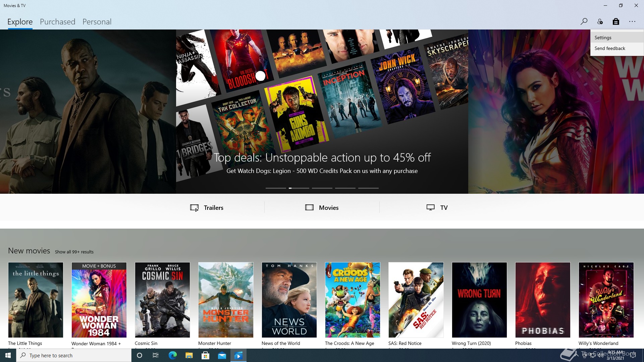The height and width of the screenshot is (362, 644).
Task: Click 'The Croods: A New Age' title text
Action: (350, 343)
